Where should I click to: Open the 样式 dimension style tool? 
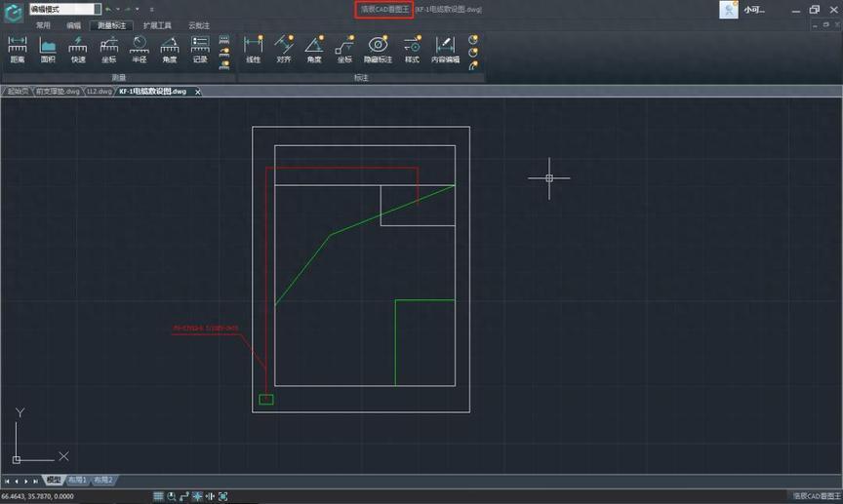click(412, 49)
